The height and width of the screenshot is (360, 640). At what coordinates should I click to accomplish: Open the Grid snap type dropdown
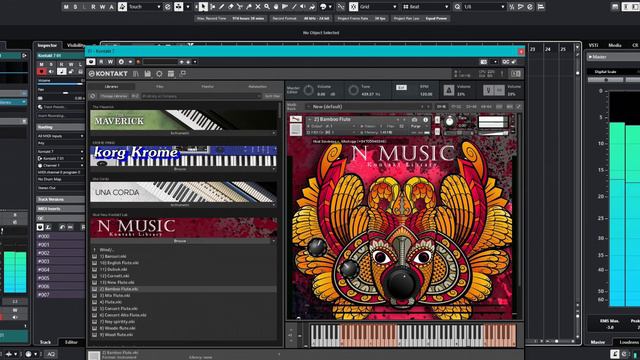pos(378,7)
